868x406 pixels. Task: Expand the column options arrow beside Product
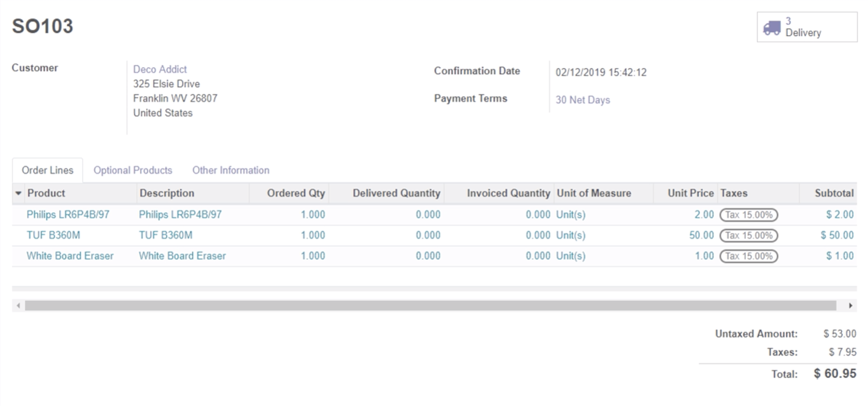18,193
